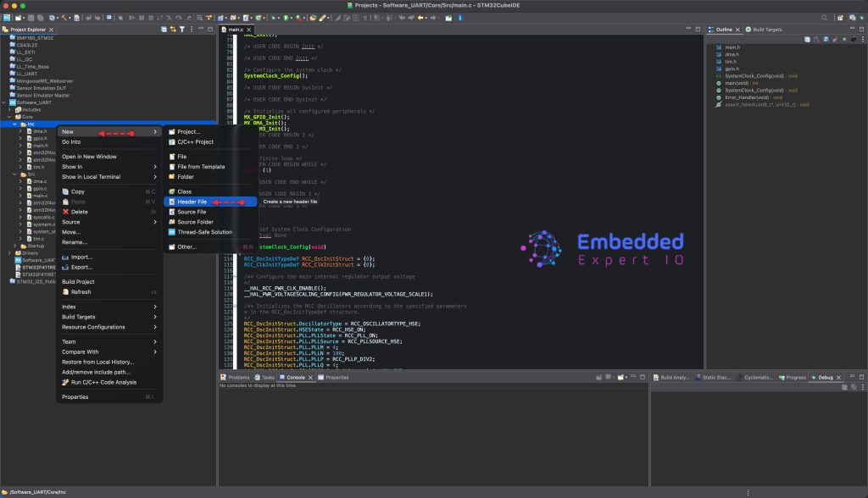The height and width of the screenshot is (498, 868).
Task: Click the green Run button in toolbar
Action: pos(287,18)
